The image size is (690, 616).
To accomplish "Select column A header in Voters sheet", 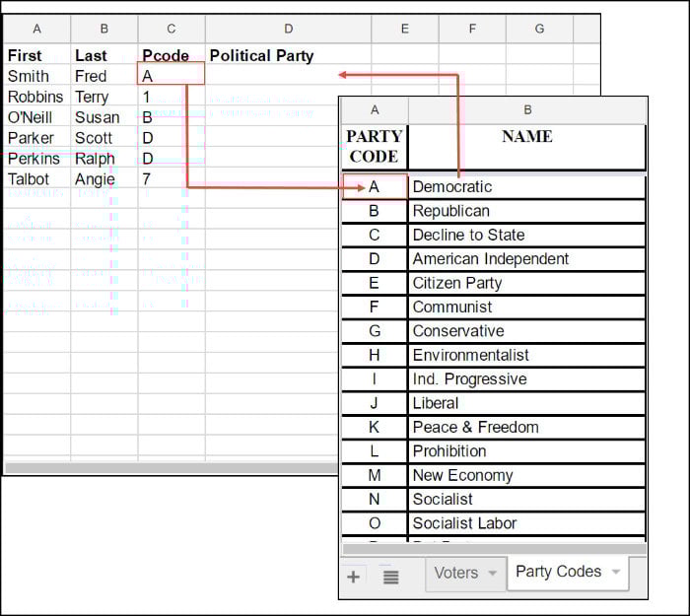I will coord(37,29).
